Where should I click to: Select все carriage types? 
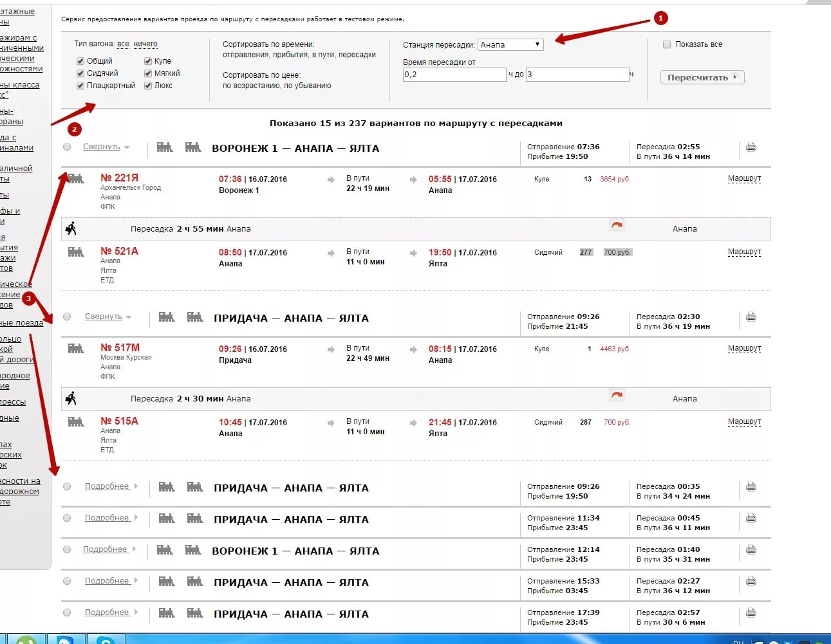[x=123, y=44]
